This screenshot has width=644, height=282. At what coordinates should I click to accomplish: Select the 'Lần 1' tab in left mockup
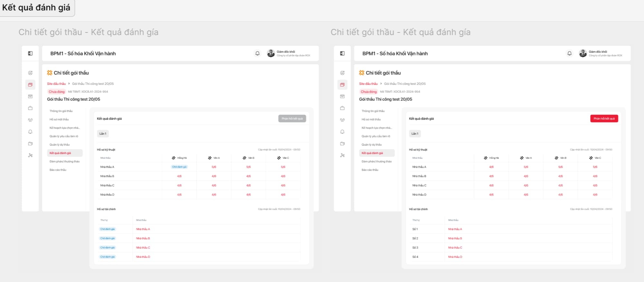tap(103, 134)
